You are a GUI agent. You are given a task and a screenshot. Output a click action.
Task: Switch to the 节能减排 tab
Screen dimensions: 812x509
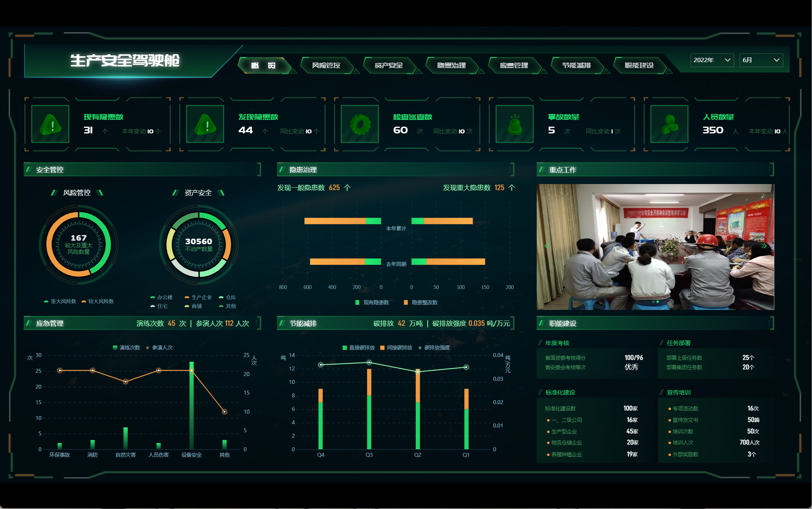pyautogui.click(x=576, y=65)
